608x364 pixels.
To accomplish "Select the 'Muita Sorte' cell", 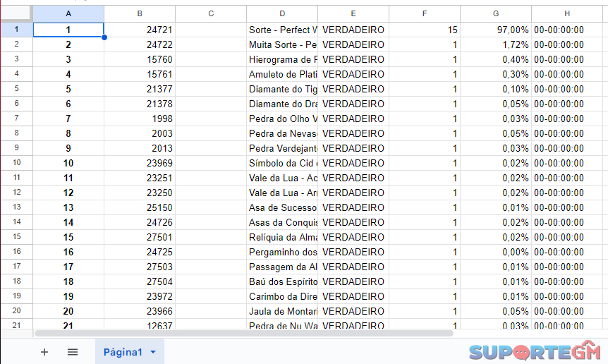I will 282,44.
